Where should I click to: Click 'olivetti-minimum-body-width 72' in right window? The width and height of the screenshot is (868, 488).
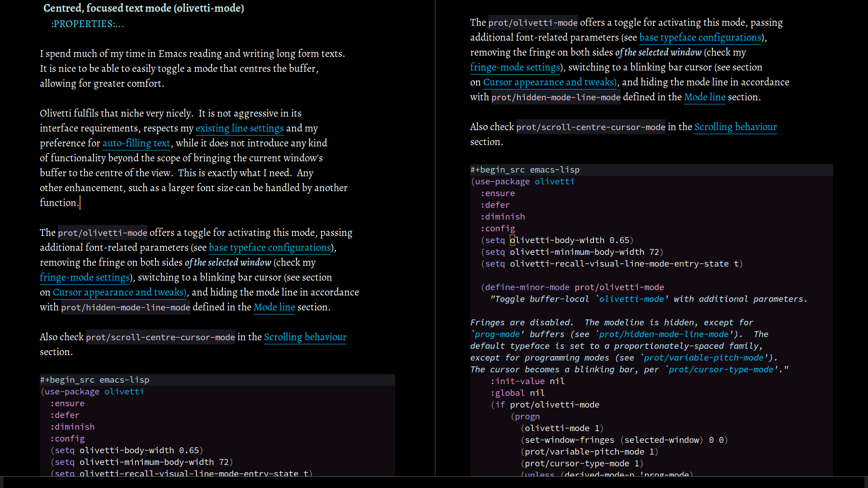(x=585, y=252)
